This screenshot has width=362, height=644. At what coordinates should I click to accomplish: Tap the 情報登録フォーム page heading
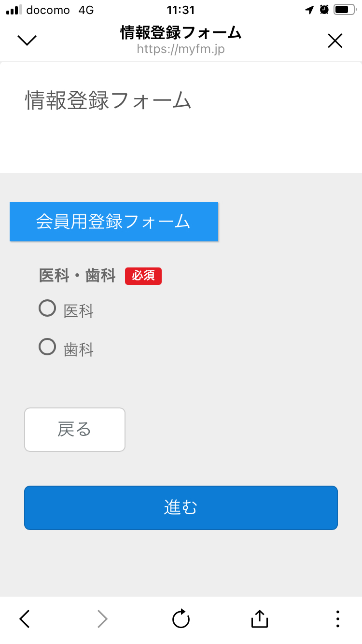(109, 101)
